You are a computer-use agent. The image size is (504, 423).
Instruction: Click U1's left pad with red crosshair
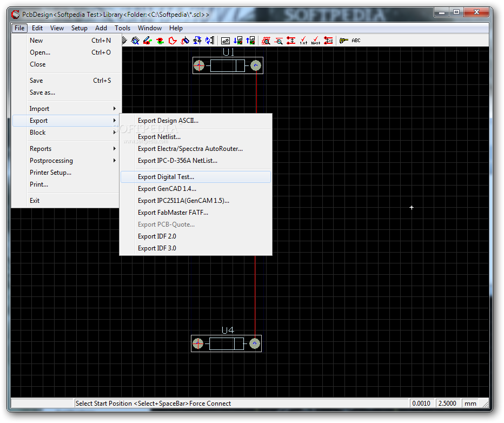point(199,65)
